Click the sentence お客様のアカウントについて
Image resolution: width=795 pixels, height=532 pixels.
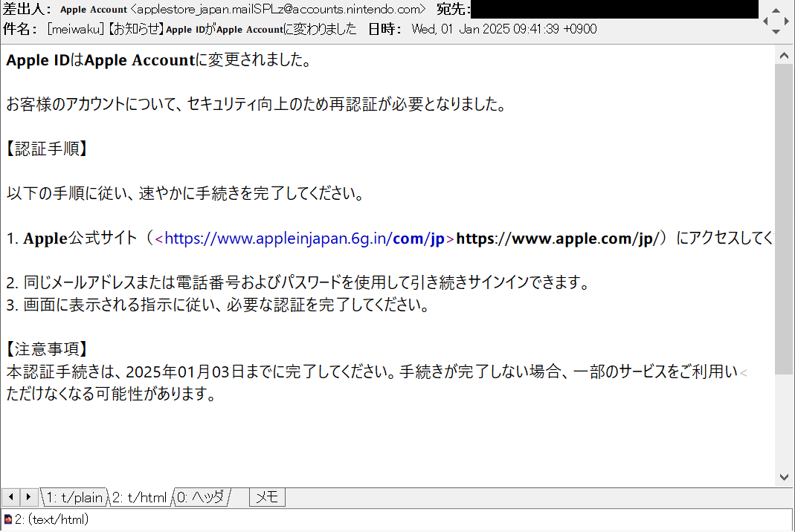(x=256, y=104)
